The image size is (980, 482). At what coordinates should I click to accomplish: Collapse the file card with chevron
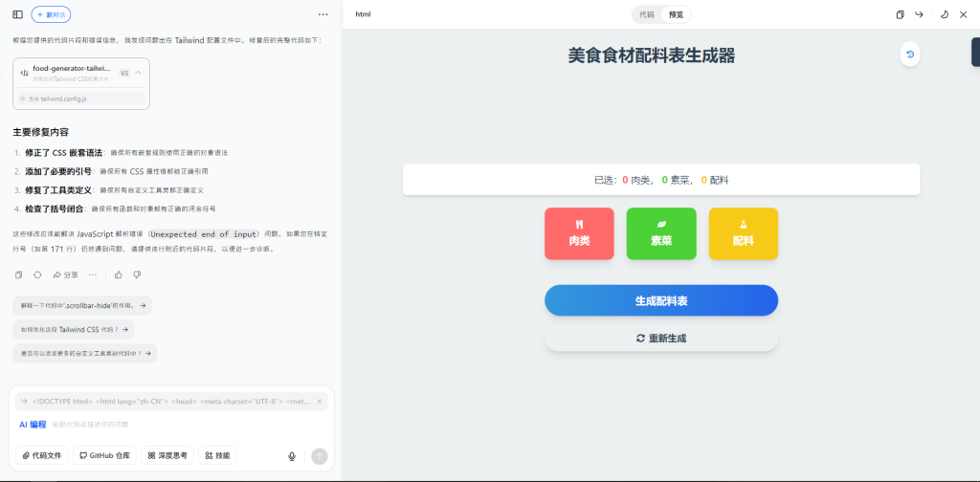(138, 73)
